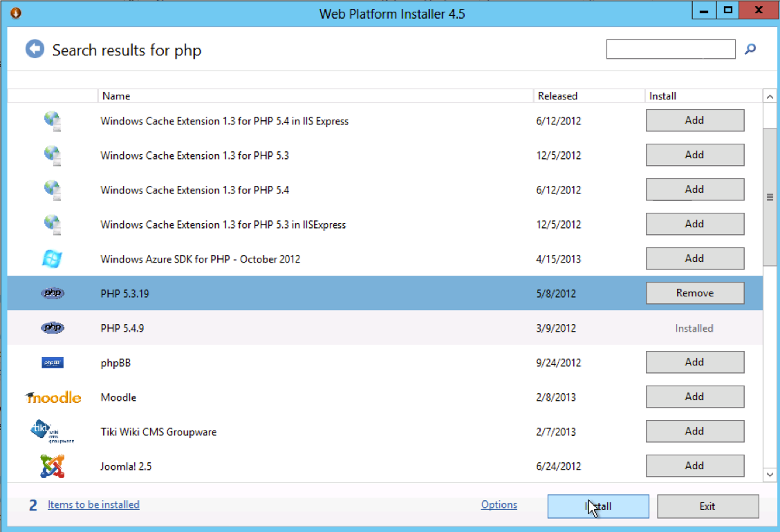Screen dimensions: 780x532
Task: Add Windows Cache Extension 1.3 for PHP 5.4
Action: coord(695,189)
